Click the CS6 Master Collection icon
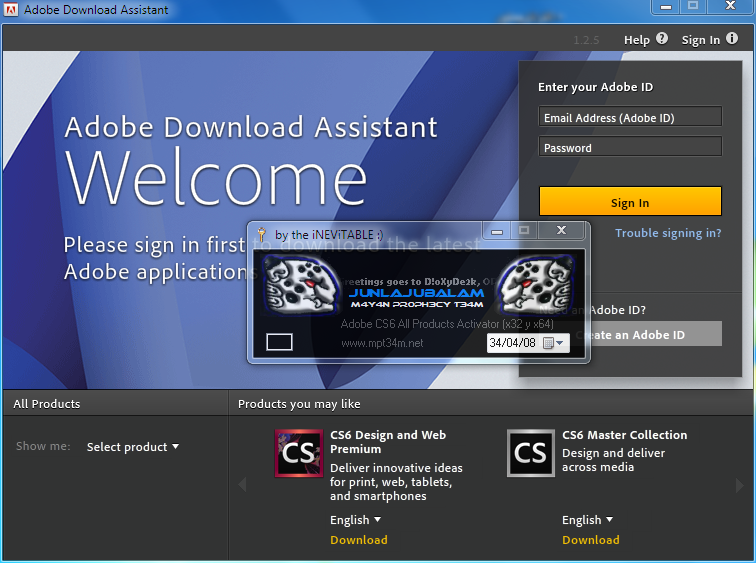756x563 pixels. pyautogui.click(x=531, y=453)
